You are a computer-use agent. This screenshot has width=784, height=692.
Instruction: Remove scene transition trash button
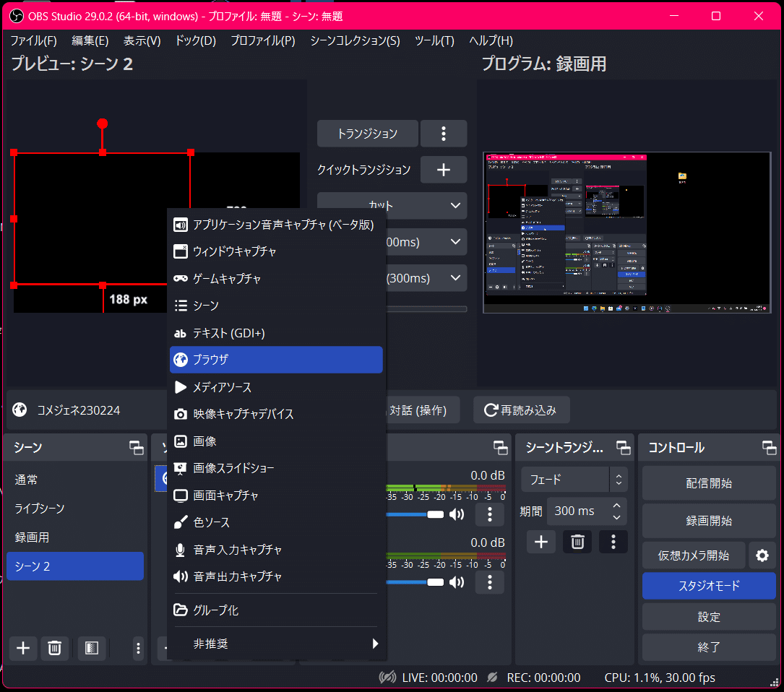[577, 542]
